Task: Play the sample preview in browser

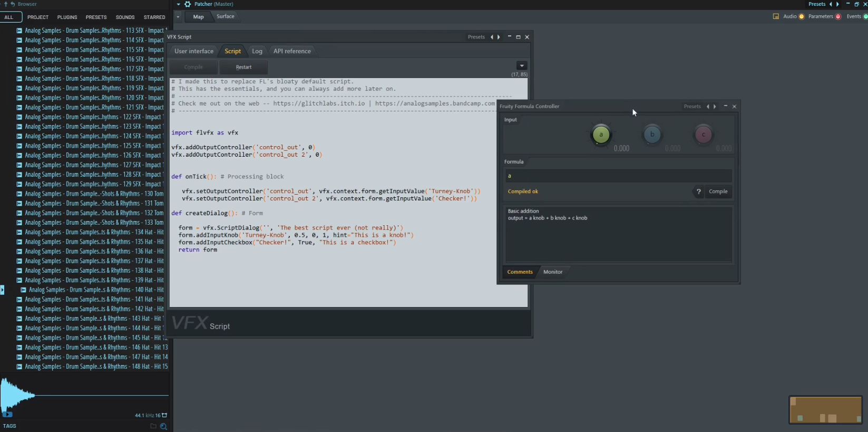Action: pos(7,415)
